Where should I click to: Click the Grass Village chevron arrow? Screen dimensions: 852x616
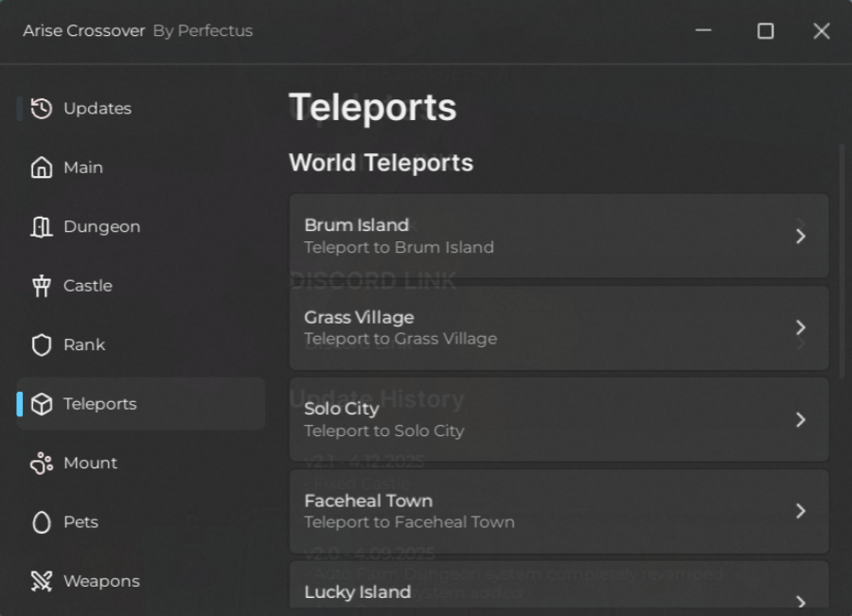tap(800, 327)
